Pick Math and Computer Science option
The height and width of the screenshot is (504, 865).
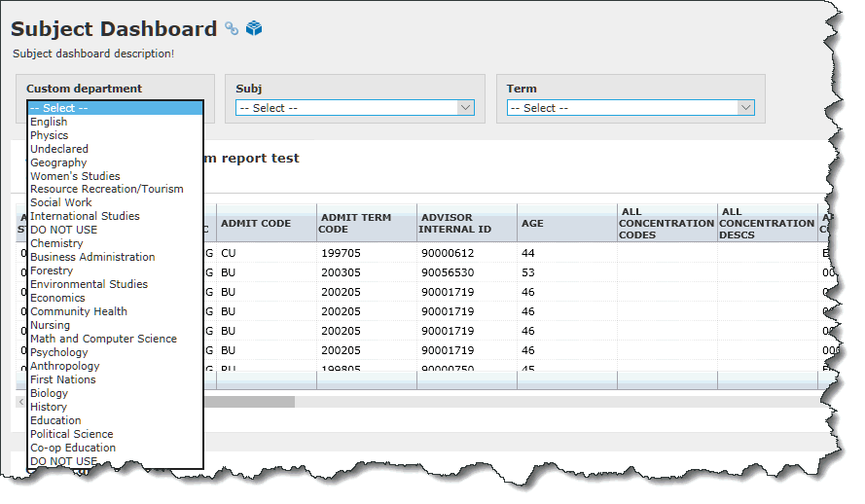click(103, 339)
